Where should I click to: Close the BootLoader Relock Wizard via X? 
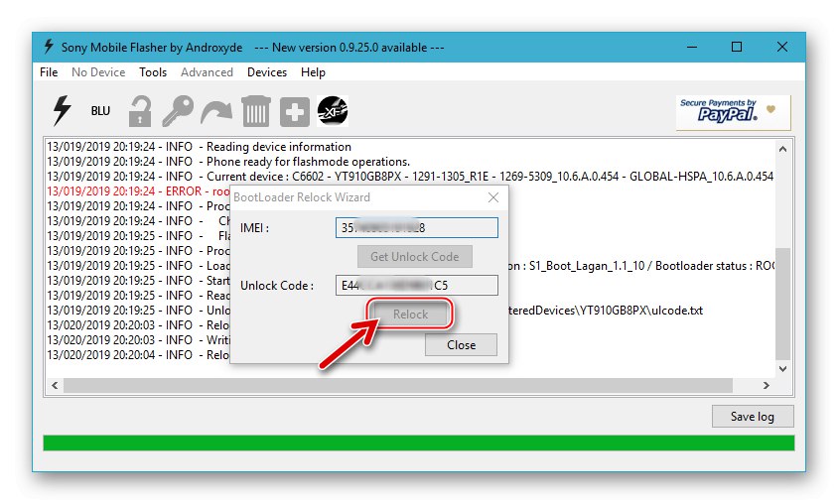(x=493, y=197)
